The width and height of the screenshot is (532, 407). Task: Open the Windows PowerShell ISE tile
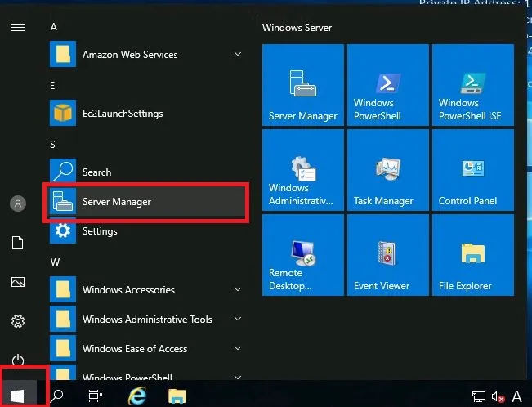pos(472,85)
